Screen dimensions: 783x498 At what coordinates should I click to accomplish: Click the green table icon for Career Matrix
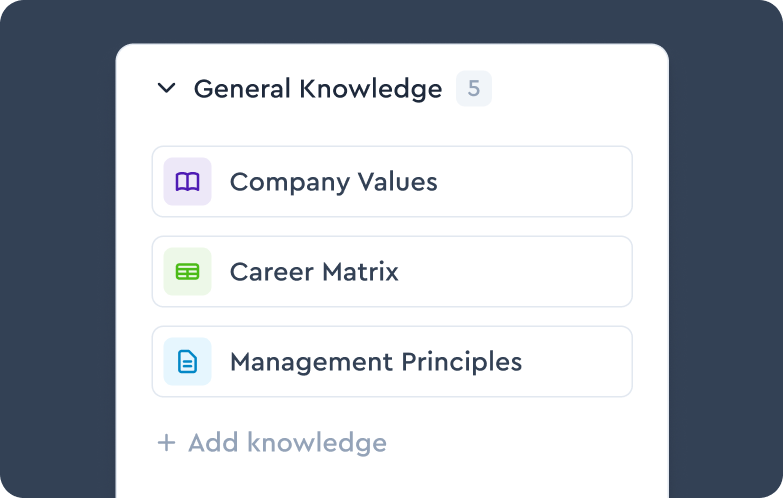click(x=188, y=272)
